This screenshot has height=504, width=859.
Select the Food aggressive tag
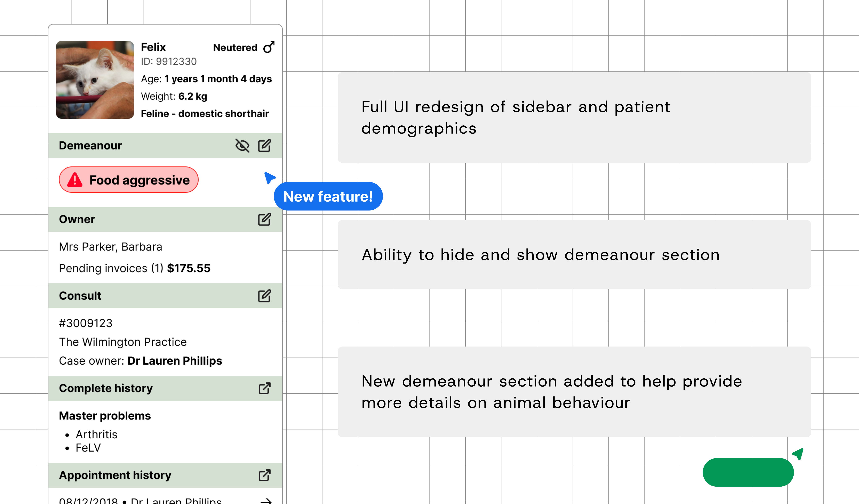click(x=129, y=180)
